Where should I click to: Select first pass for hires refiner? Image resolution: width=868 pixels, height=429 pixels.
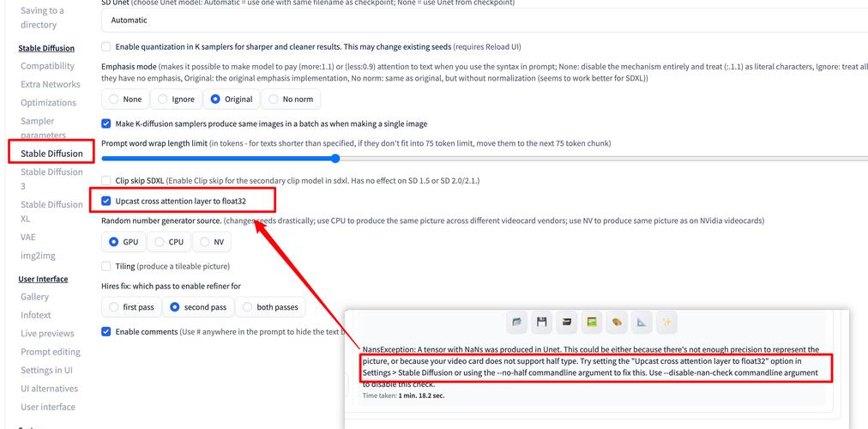click(x=131, y=307)
